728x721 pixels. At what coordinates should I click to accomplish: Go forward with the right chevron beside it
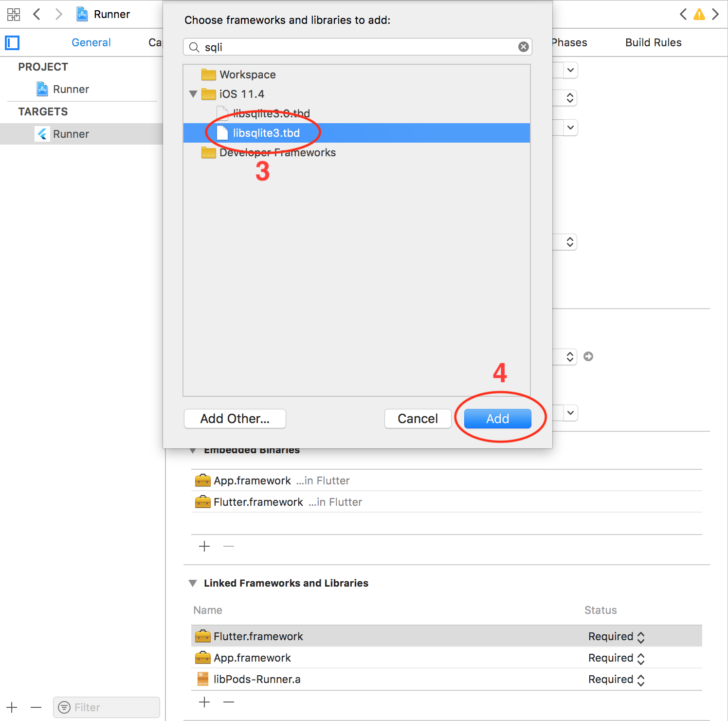pos(59,14)
